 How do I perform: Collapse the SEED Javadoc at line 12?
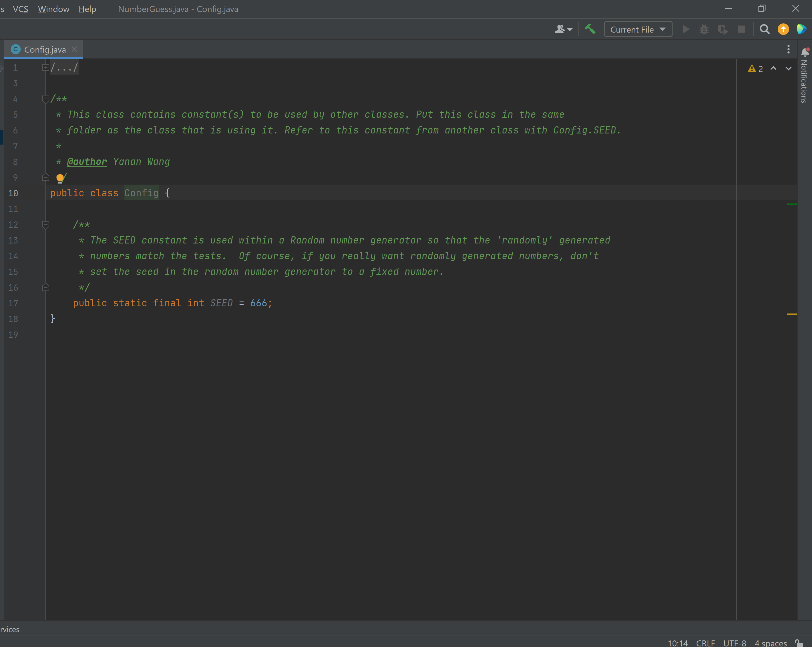(x=45, y=225)
